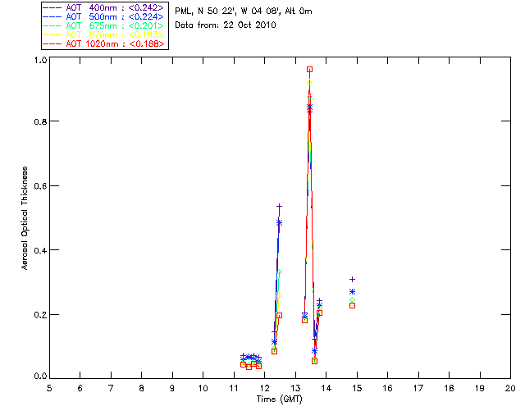
Task: Select the green diamond marker on the 12.5 spike
Action: [x=279, y=272]
